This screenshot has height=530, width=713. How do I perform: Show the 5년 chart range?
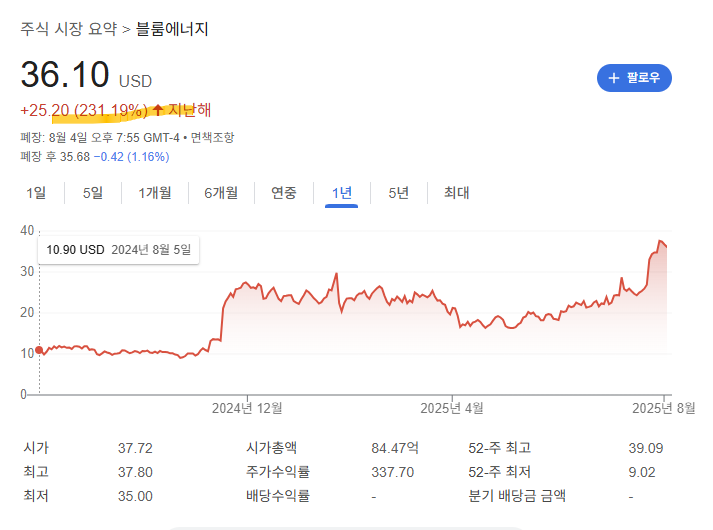398,193
